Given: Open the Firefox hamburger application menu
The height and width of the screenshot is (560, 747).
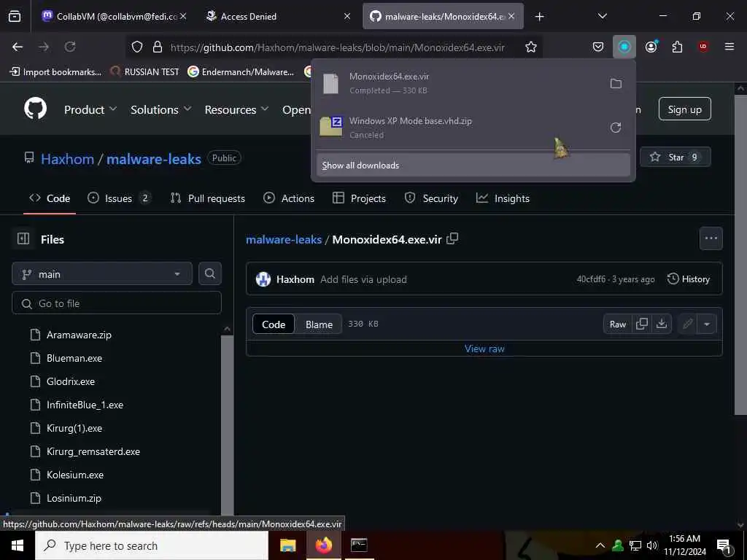Looking at the screenshot, I should tap(729, 47).
